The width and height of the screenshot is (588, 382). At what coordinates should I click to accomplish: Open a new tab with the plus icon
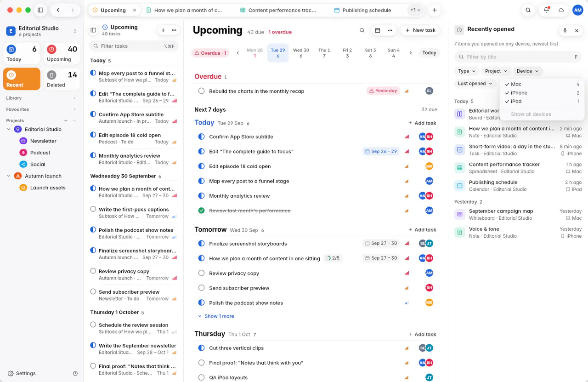pyautogui.click(x=434, y=10)
